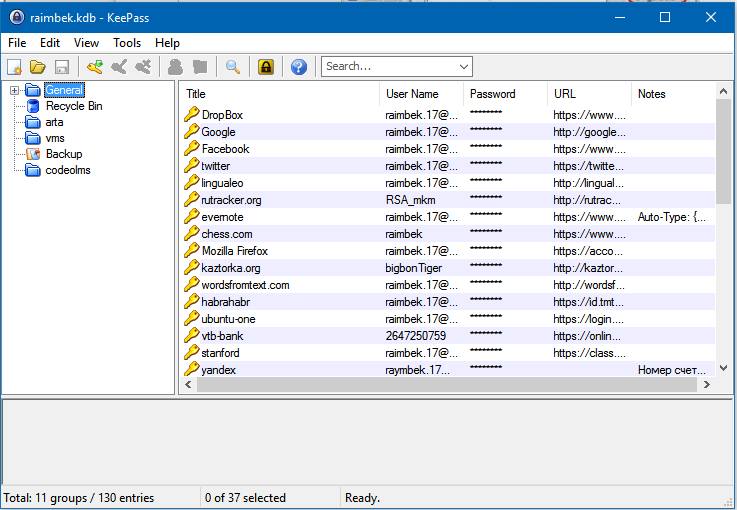This screenshot has width=737, height=510.
Task: Expand the General group tree node
Action: [x=15, y=90]
